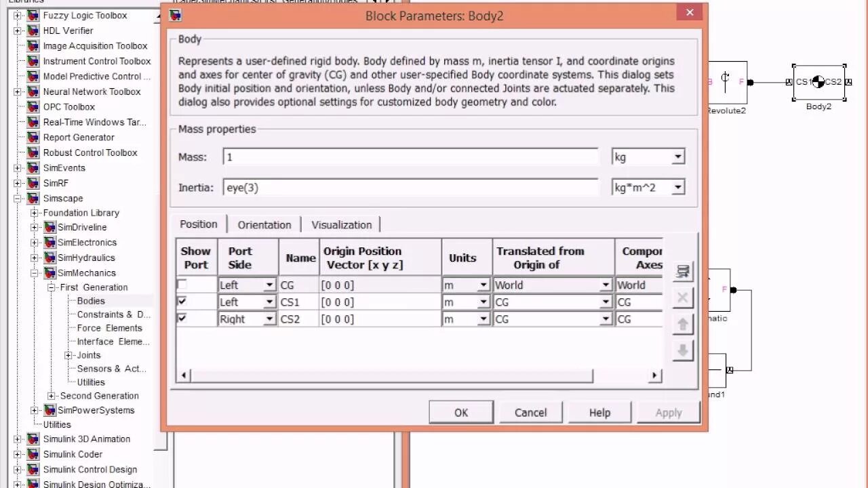Close the Block Parameters dialog
The height and width of the screenshot is (488, 868).
(690, 12)
